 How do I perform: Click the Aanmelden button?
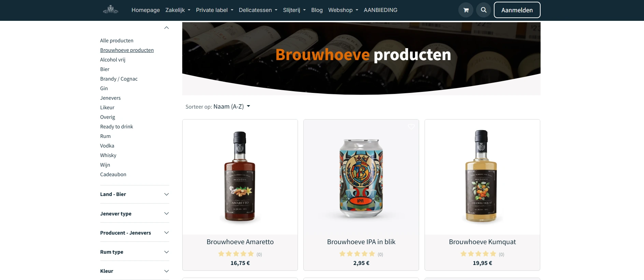(x=517, y=10)
